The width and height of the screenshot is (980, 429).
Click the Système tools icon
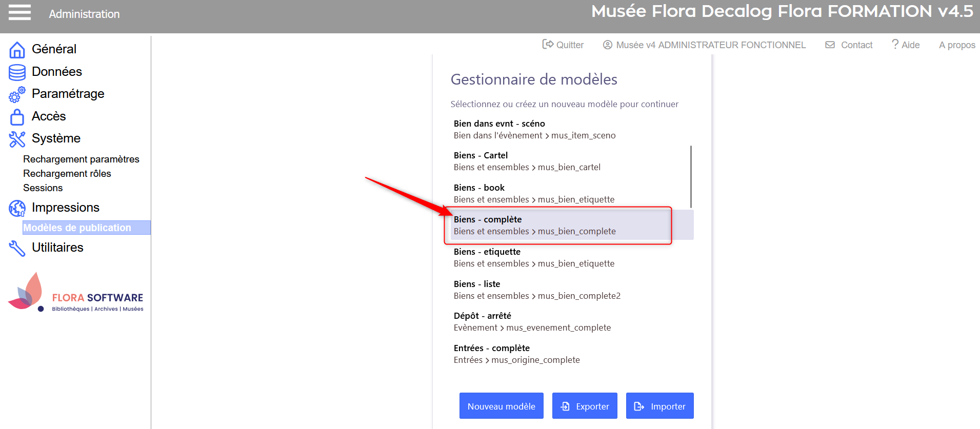click(17, 139)
